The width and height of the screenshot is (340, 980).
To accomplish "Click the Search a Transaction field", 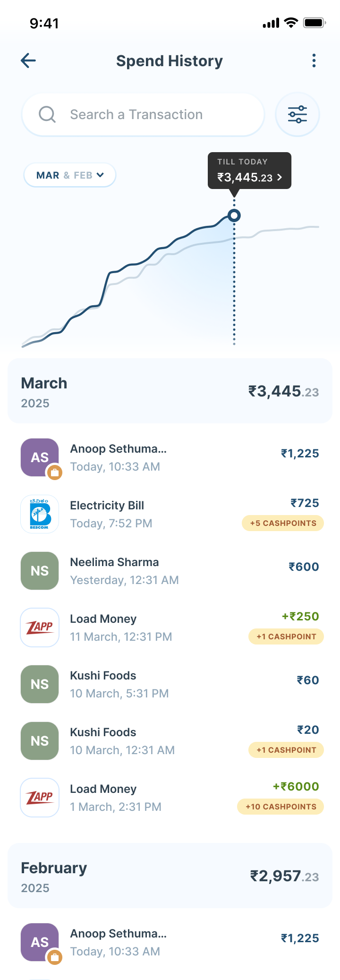I will pyautogui.click(x=143, y=114).
